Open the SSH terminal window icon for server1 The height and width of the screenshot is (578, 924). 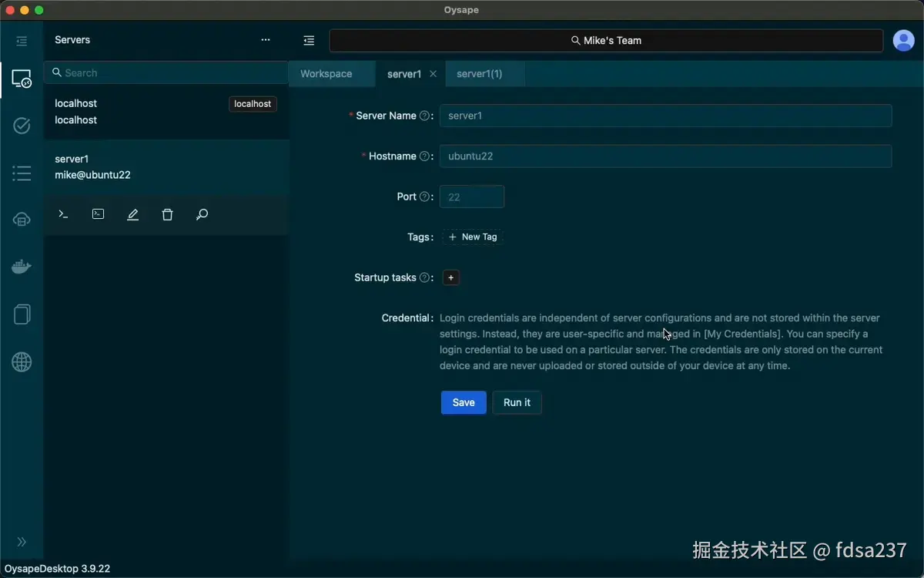[x=98, y=214]
